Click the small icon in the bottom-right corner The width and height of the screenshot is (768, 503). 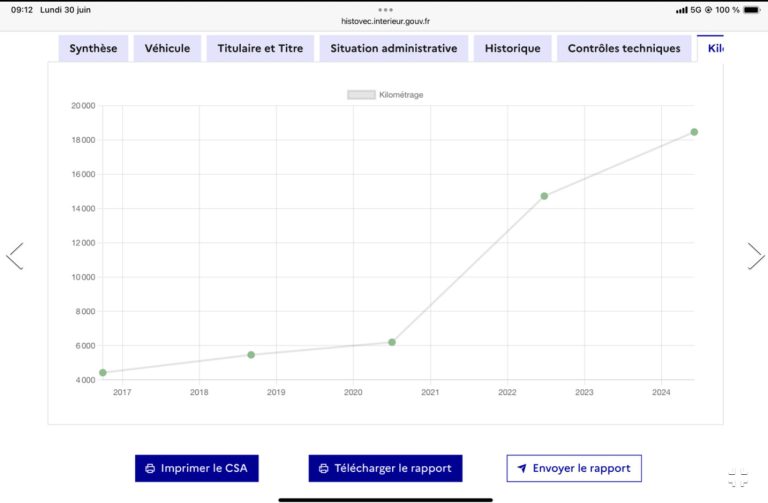pos(738,479)
